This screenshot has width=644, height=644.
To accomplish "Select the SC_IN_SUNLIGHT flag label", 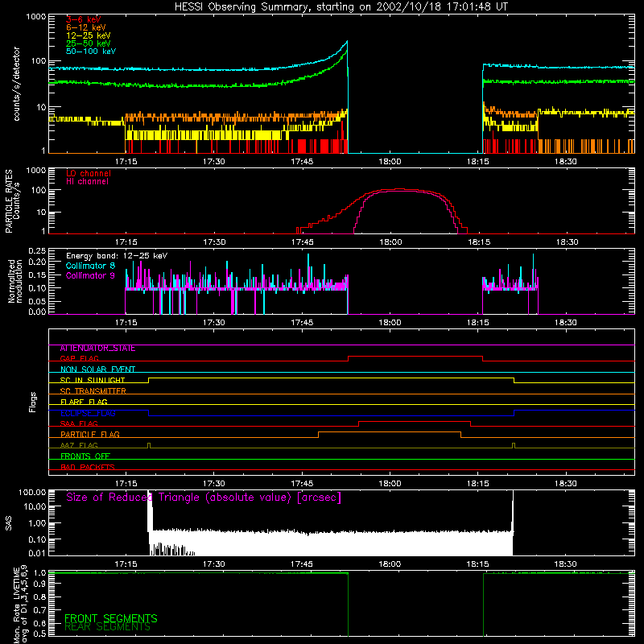I will click(x=93, y=380).
